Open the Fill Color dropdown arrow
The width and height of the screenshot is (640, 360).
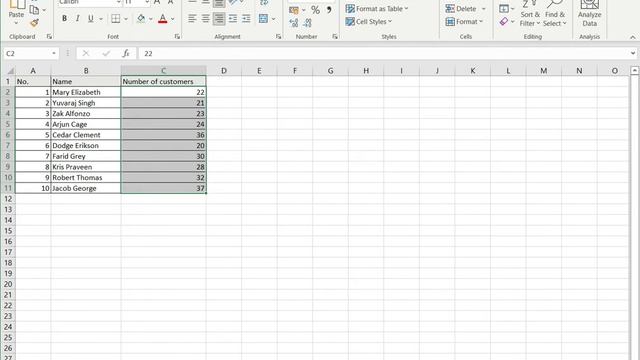point(151,19)
